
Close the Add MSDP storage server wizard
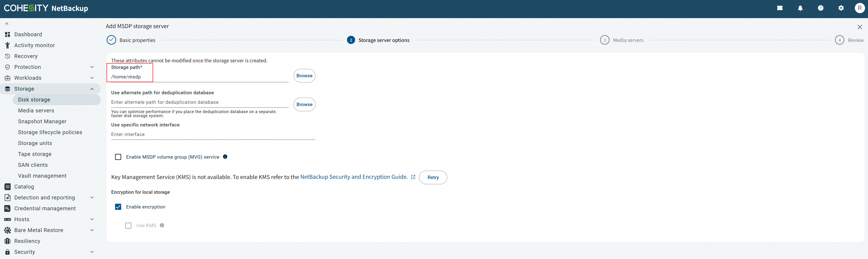(x=860, y=27)
